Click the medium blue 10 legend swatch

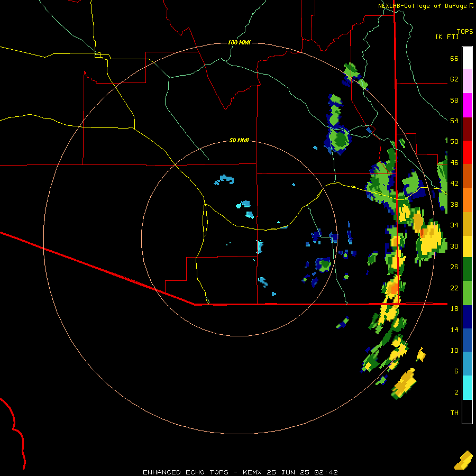pos(467,340)
